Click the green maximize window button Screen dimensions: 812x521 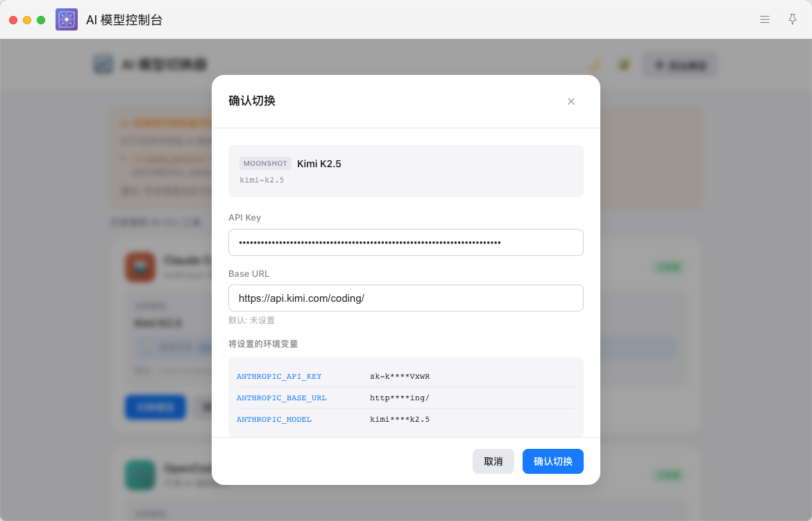(x=41, y=20)
